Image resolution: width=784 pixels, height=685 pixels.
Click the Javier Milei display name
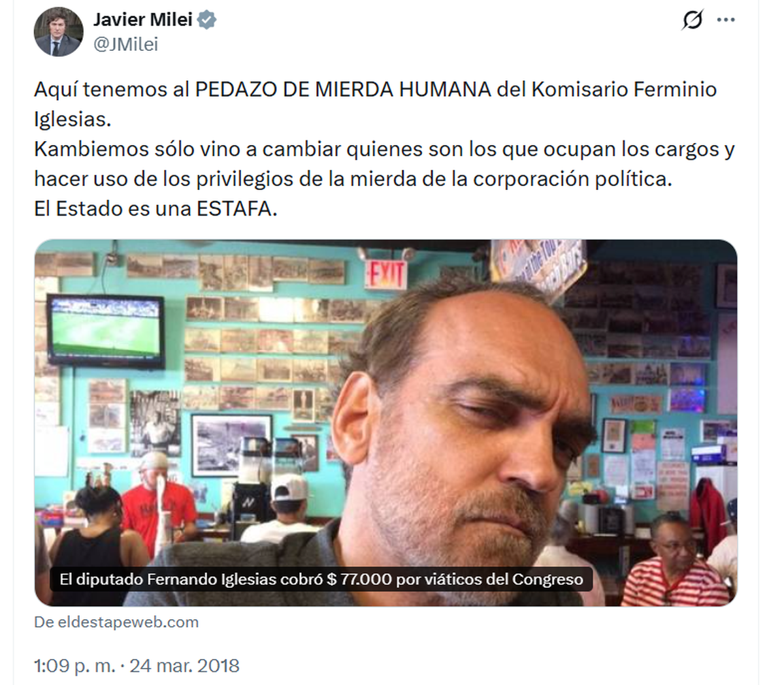143,20
